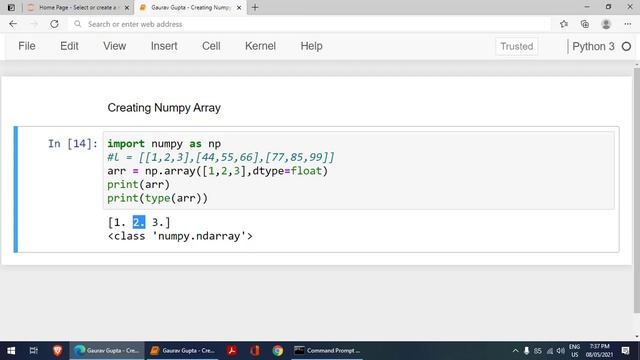Click the print(type(arr)) line
Screen dimensions: 640x360
158,198
